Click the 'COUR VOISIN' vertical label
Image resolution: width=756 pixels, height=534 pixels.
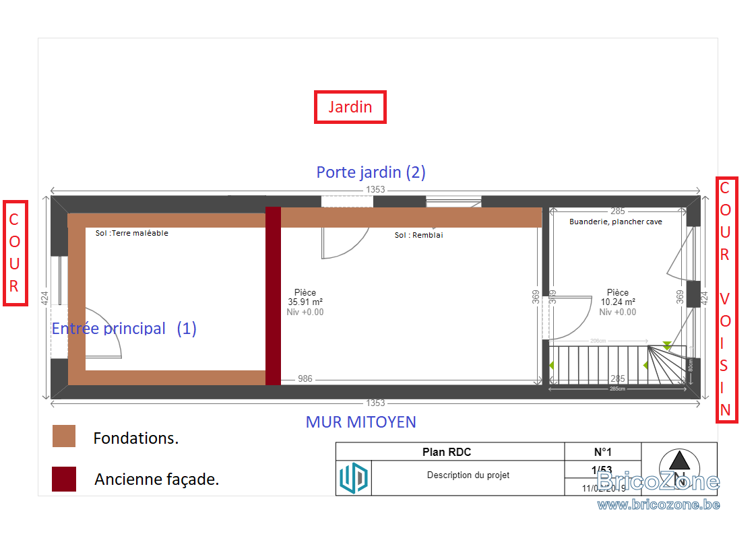point(726,300)
